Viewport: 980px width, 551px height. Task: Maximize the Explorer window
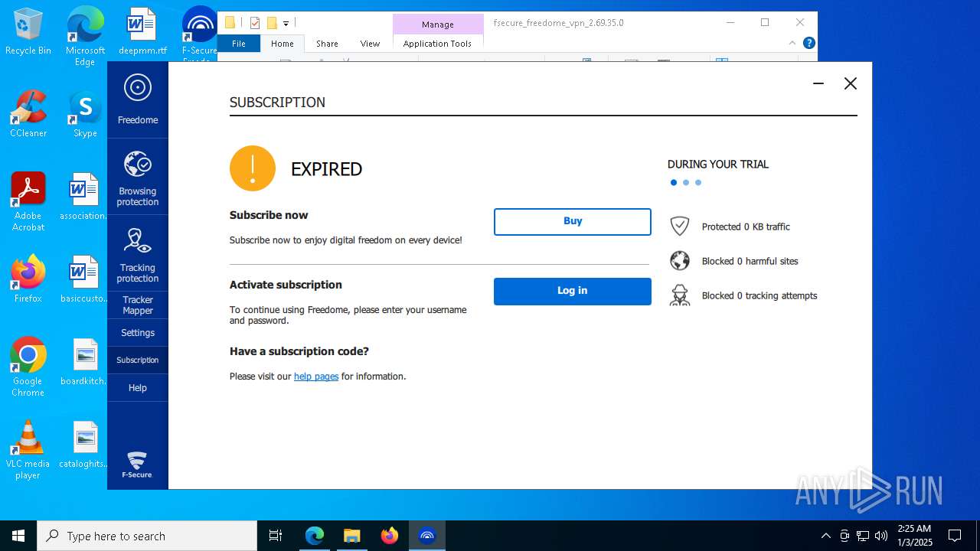pos(765,23)
